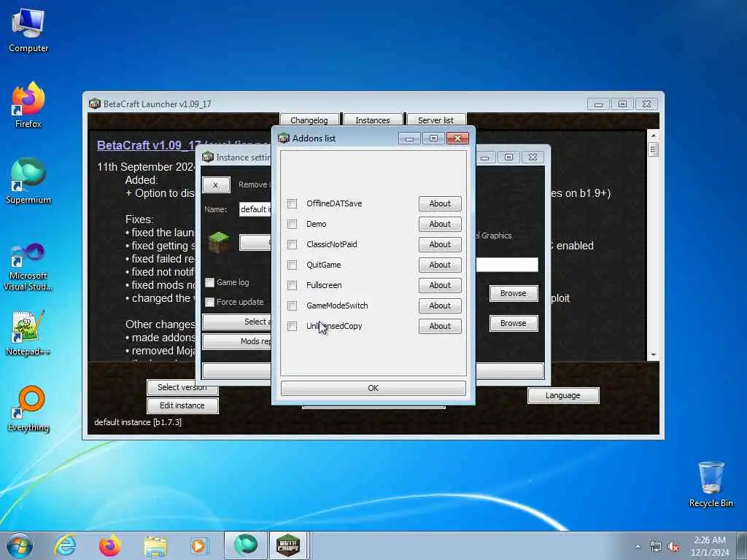The width and height of the screenshot is (747, 560).
Task: Select Firefox desktop shortcut
Action: [28, 105]
